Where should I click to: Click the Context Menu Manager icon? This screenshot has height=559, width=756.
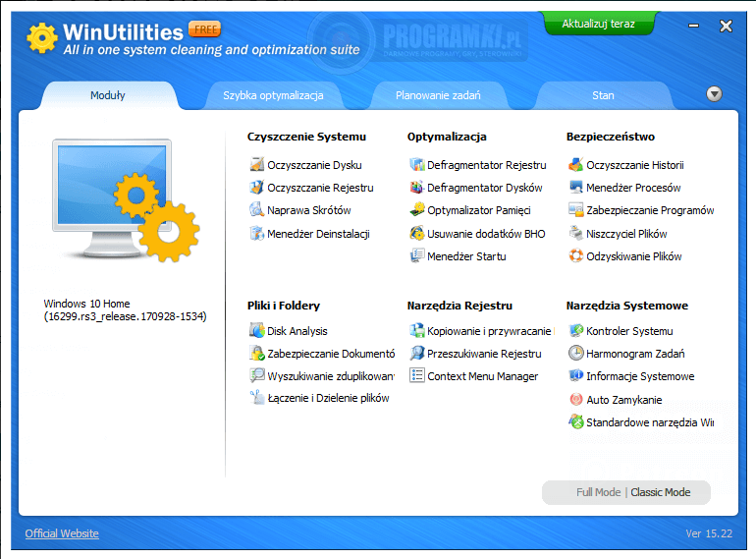[416, 375]
